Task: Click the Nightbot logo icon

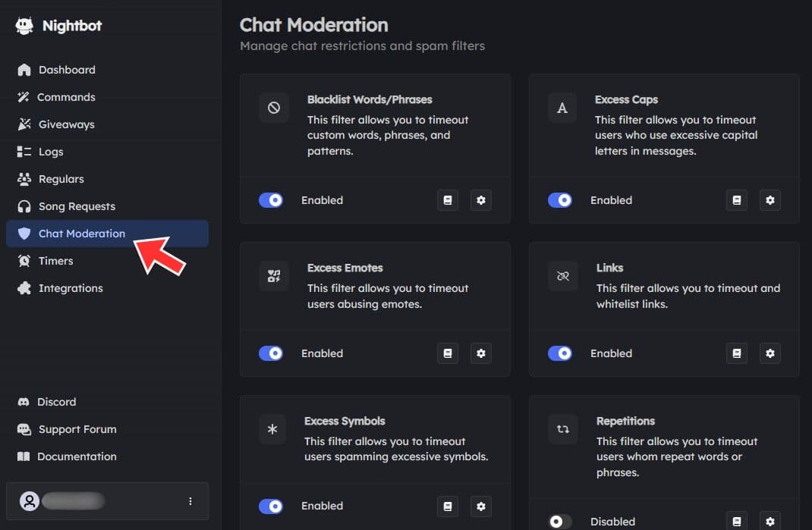Action: [x=24, y=26]
